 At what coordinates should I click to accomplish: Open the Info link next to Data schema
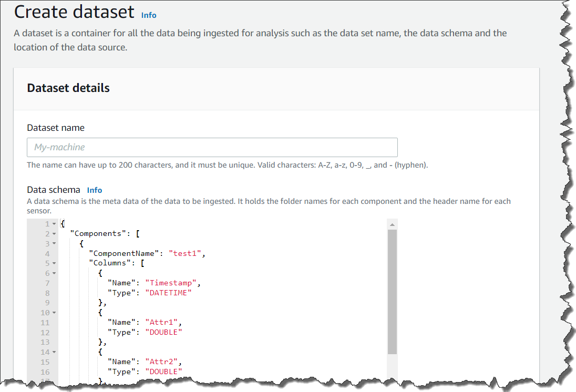tap(95, 190)
